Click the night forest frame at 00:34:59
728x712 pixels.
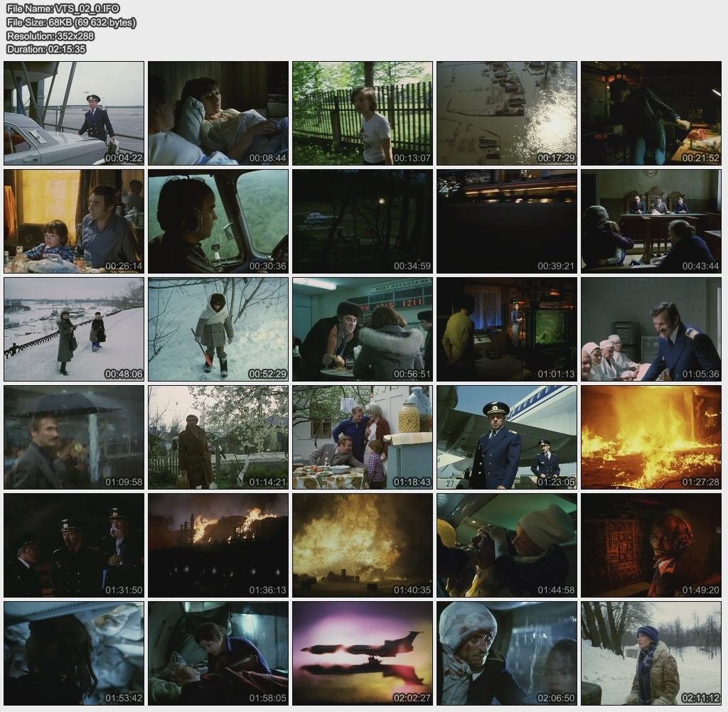point(363,222)
